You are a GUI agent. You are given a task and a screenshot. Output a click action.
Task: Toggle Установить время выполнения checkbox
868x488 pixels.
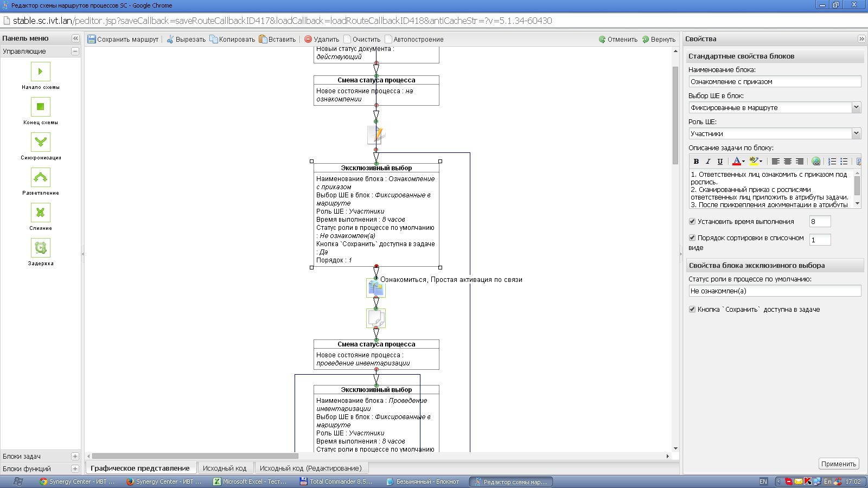[x=692, y=221]
